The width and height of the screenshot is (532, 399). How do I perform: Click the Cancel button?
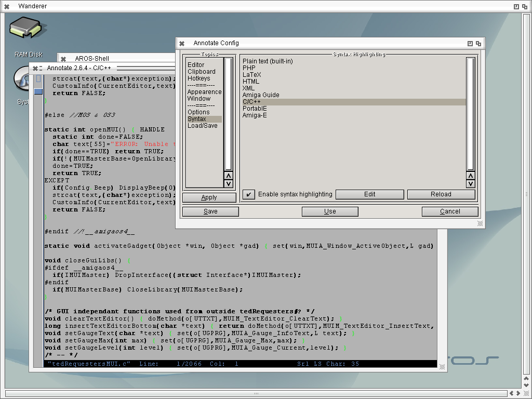pyautogui.click(x=449, y=211)
